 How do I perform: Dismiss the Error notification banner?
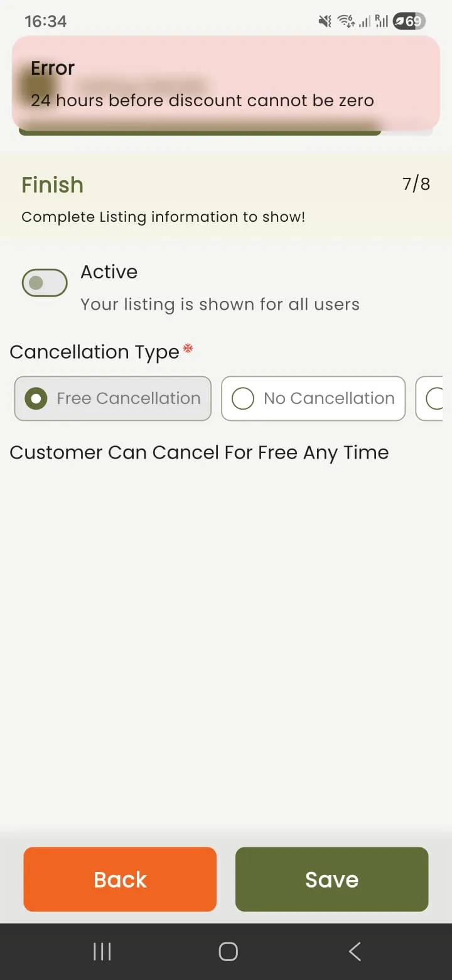[x=226, y=83]
